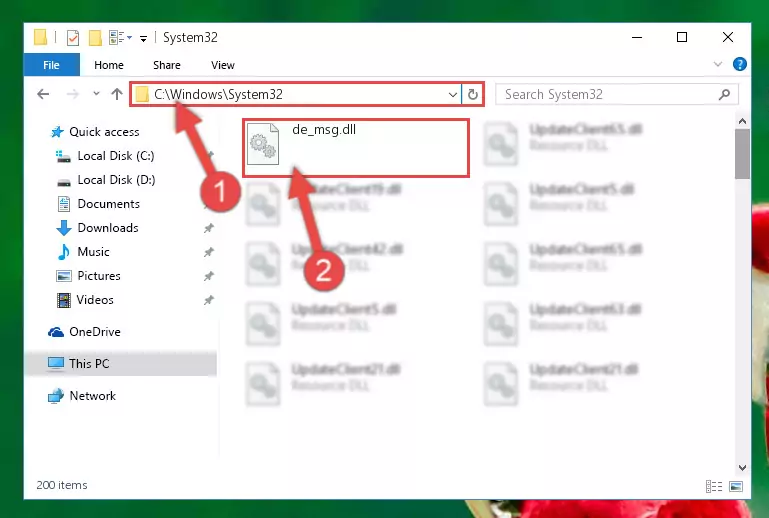Click the pin icon next to Music

coord(209,252)
